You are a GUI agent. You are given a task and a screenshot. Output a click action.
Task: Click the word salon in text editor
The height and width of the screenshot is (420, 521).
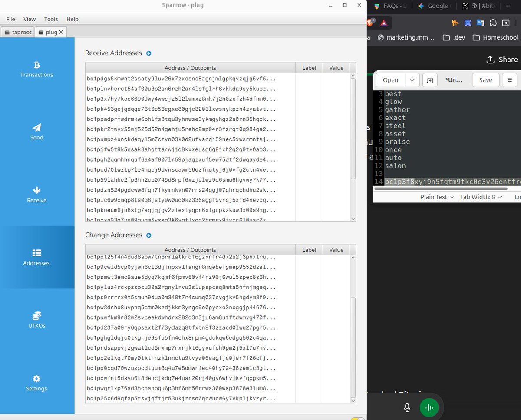pos(395,165)
